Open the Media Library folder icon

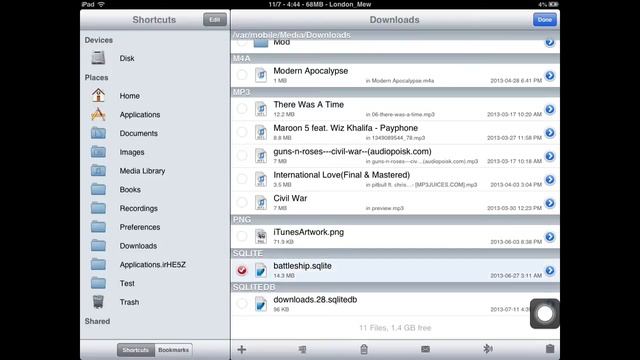[x=98, y=171]
